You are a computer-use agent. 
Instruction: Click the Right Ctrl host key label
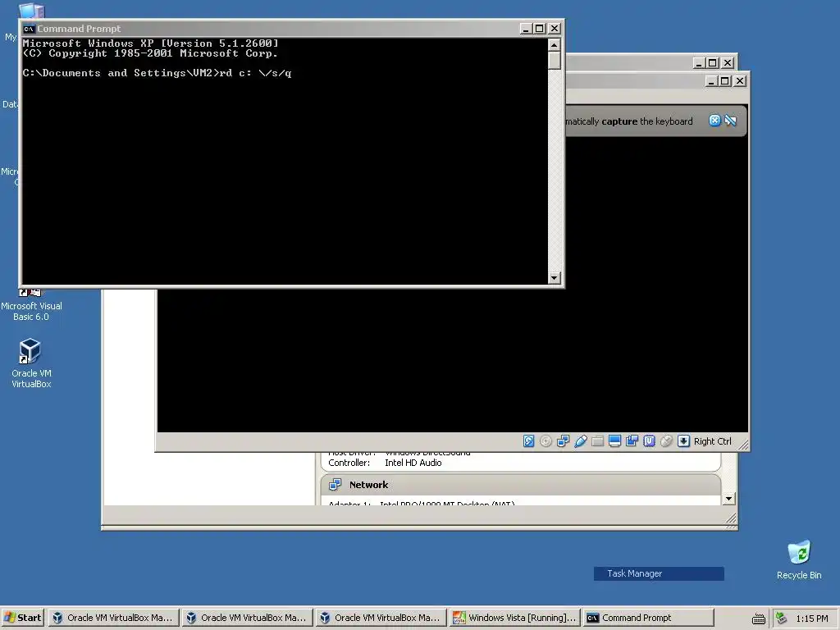click(712, 441)
